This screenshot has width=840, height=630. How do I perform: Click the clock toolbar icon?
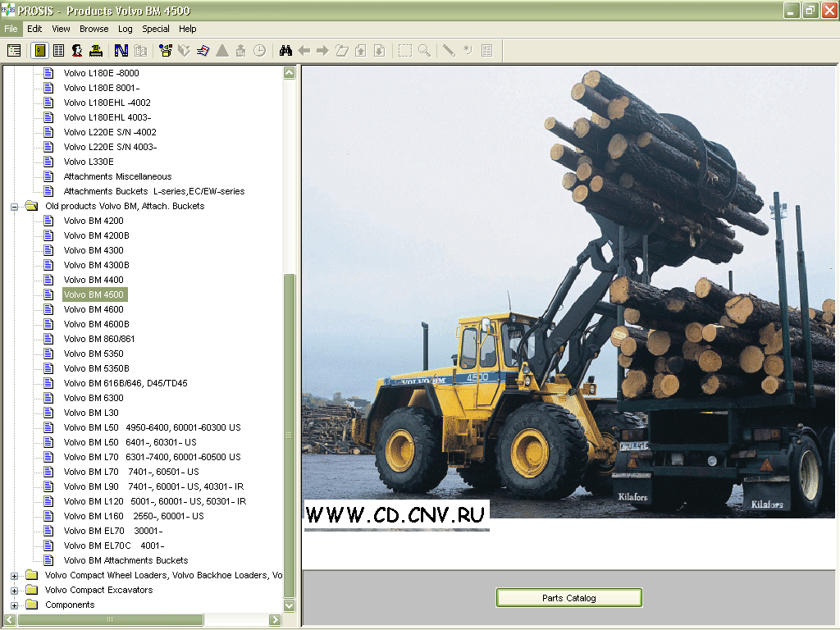tap(259, 51)
